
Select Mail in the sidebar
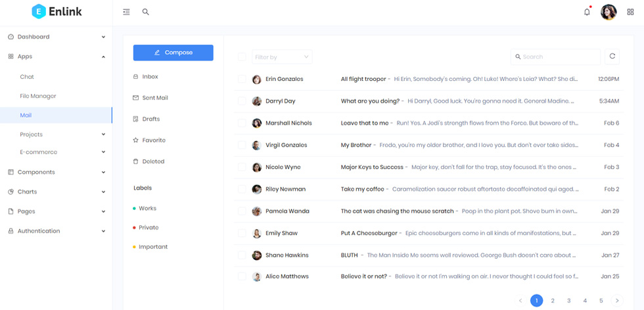(x=57, y=115)
